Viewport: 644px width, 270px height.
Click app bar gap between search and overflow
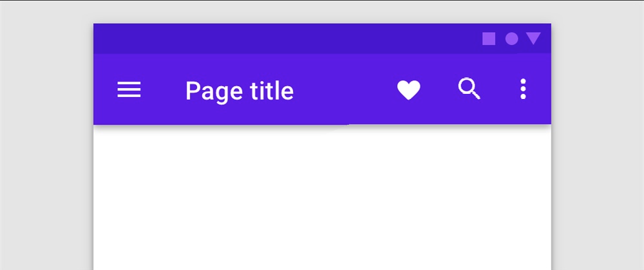[500, 90]
